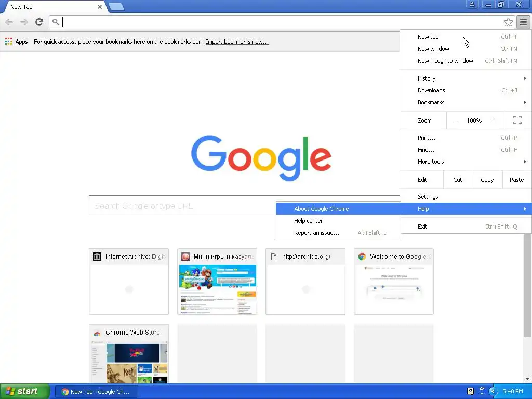Click the 100% zoom level value

click(474, 121)
